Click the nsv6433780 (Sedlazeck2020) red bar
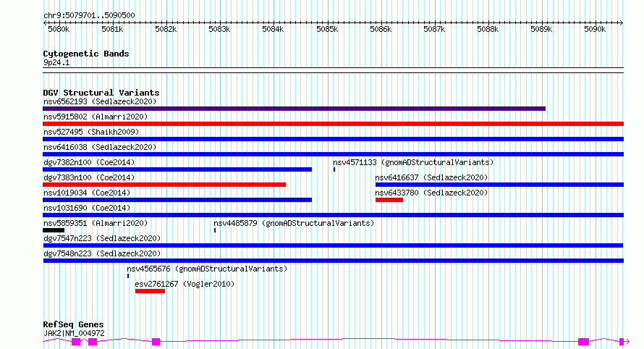The image size is (644, 349). pyautogui.click(x=389, y=200)
